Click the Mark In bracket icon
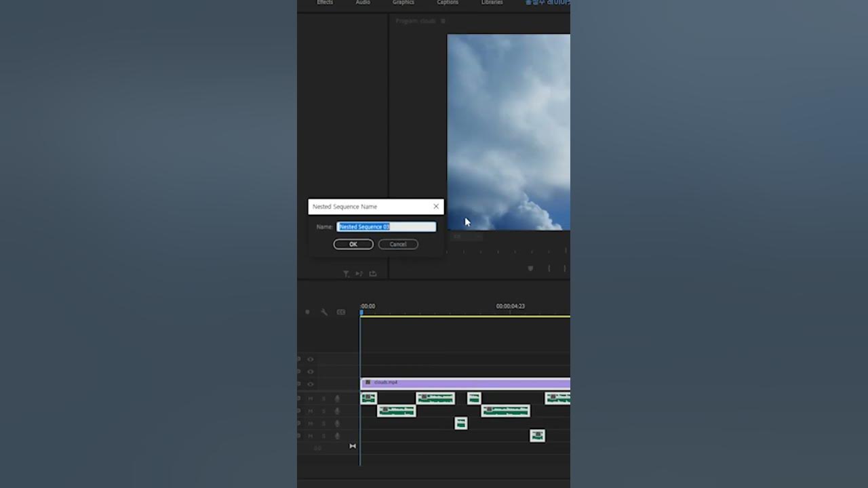The height and width of the screenshot is (488, 868). 549,268
